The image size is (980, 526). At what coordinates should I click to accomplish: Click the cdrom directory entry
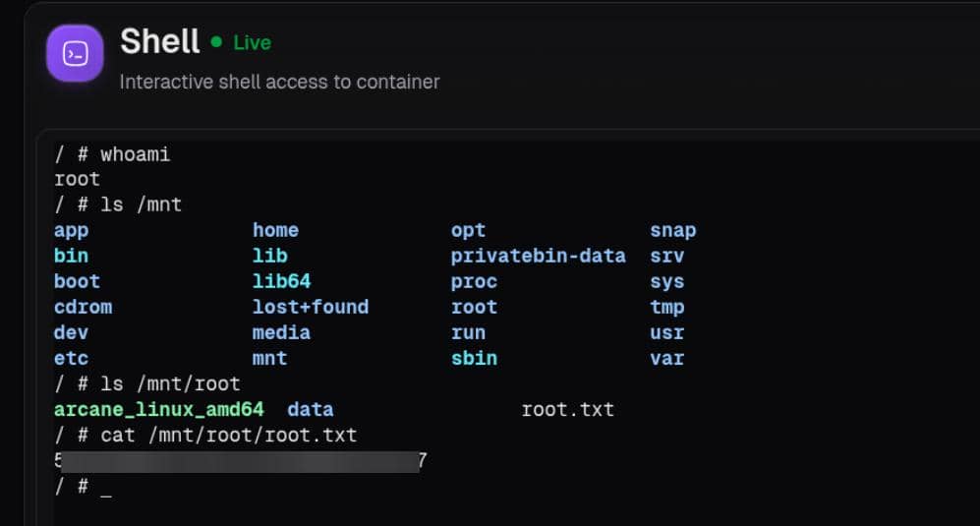click(84, 307)
